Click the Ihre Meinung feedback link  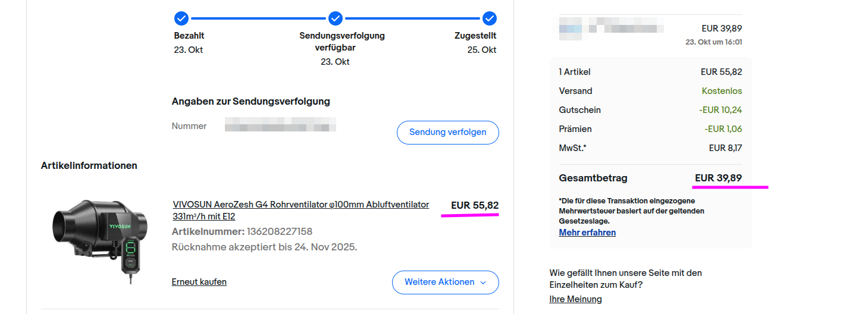[575, 299]
